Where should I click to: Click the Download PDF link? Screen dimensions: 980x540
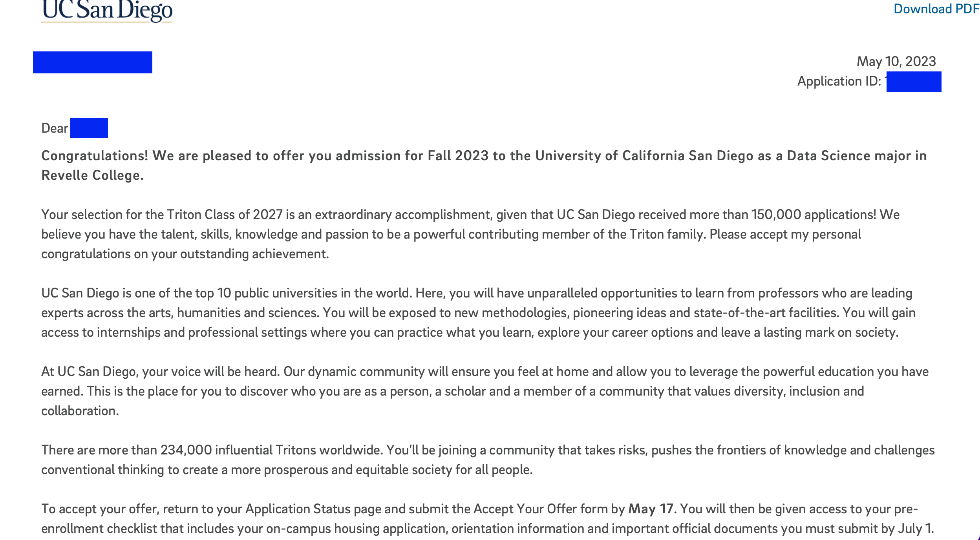point(936,9)
